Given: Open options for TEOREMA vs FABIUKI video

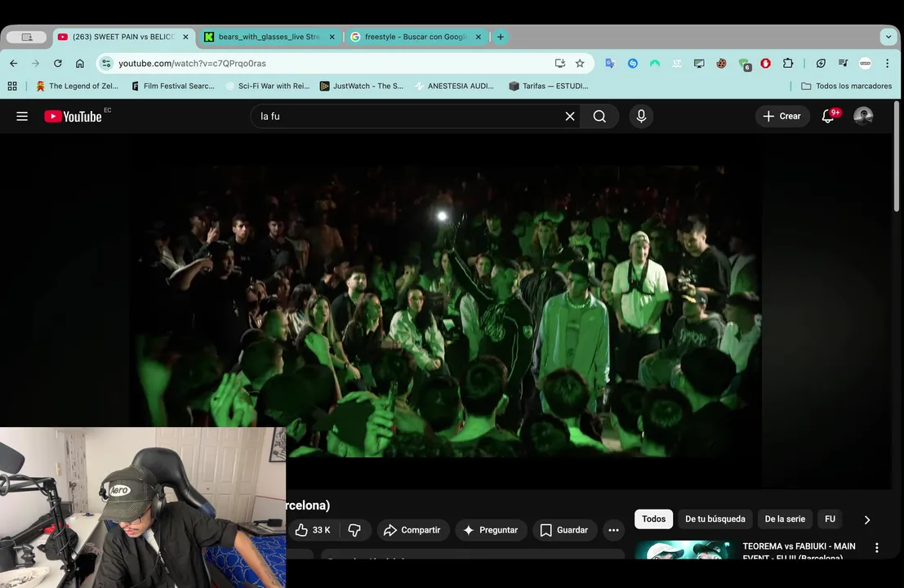Looking at the screenshot, I should [877, 548].
